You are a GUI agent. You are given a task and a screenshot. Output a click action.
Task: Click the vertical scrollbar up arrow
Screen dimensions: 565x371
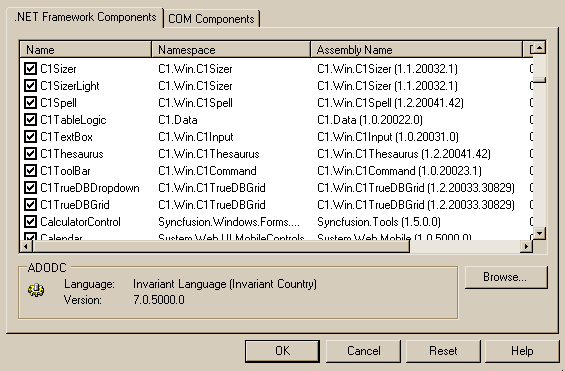pyautogui.click(x=539, y=48)
